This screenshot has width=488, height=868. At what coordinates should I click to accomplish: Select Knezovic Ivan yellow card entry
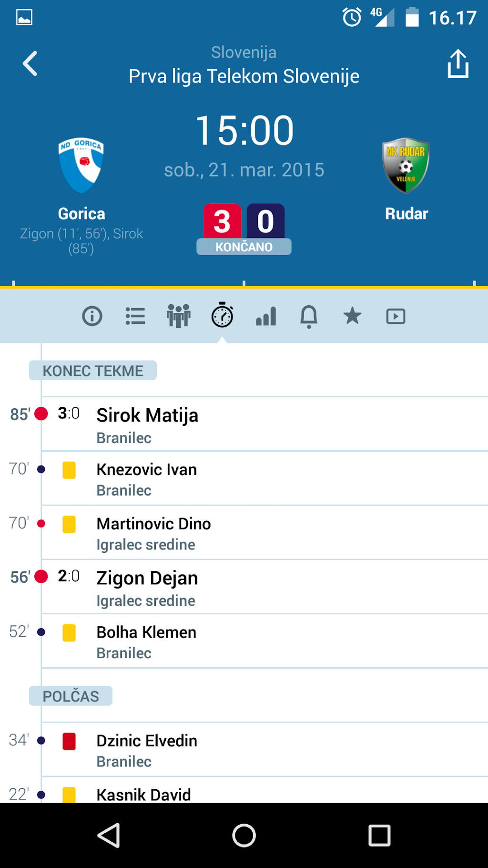(x=146, y=478)
